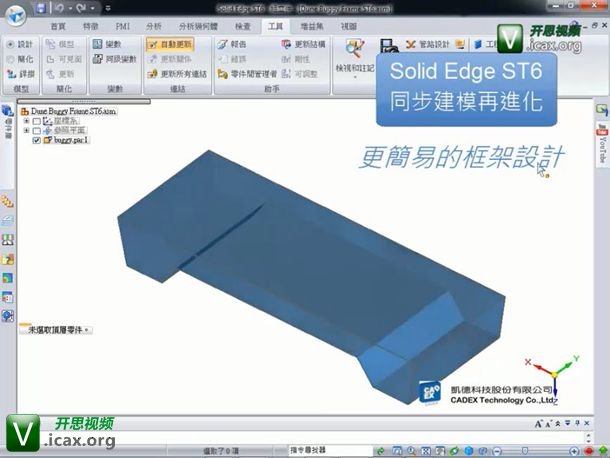Open the 視圖 ribbon tab

pos(349,26)
